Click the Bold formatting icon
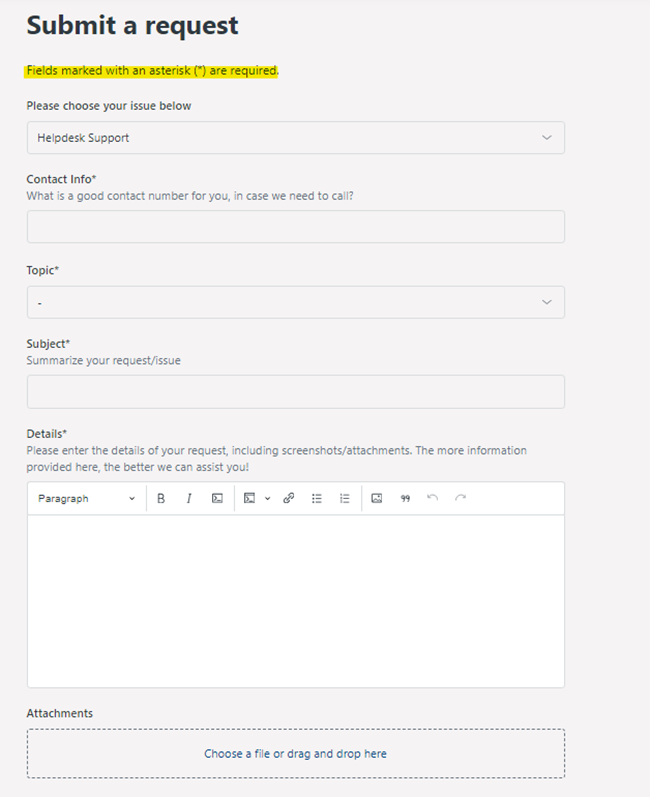The image size is (650, 797). 161,498
